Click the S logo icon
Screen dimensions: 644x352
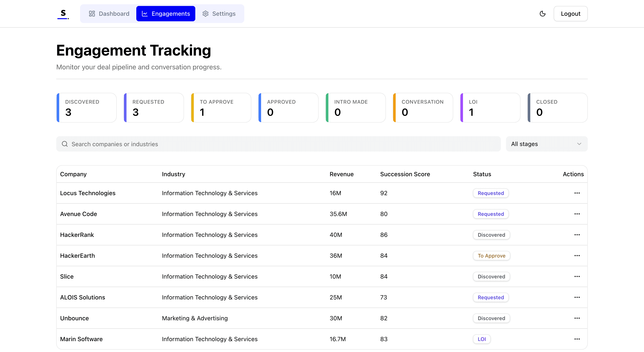tap(63, 14)
